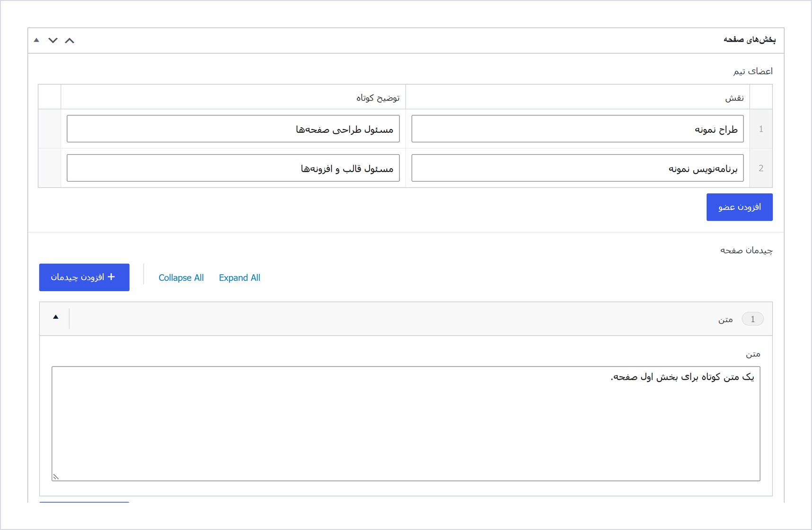The image size is (812, 530).
Task: Toggle the بخش‌های صفحه panel with the triangle
Action: coord(36,41)
